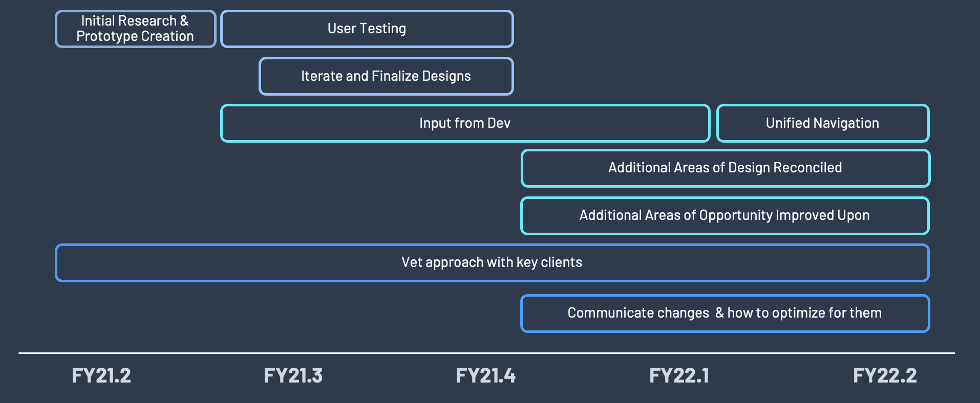
Task: Click the FY22.2 timeline label
Action: point(885,376)
